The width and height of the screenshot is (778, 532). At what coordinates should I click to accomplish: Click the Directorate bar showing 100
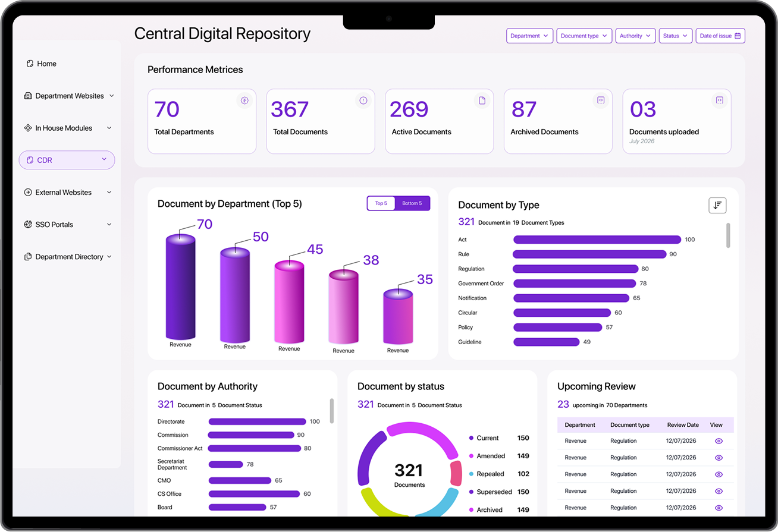coord(257,421)
